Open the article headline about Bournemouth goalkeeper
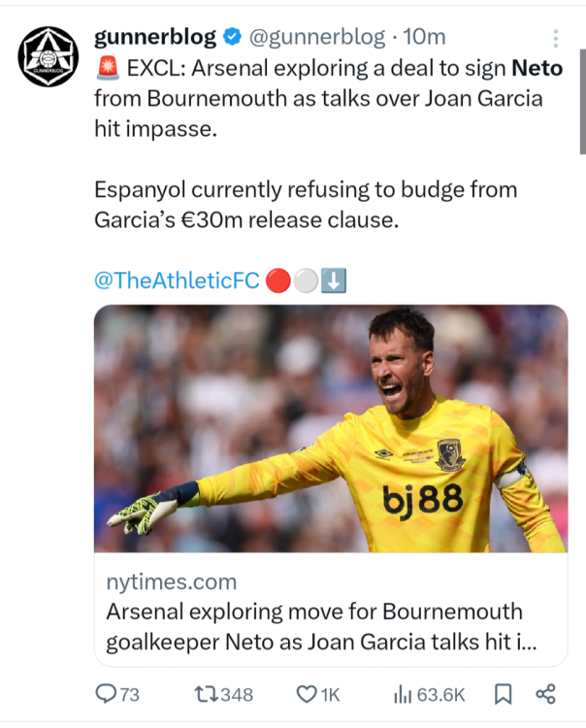 click(x=313, y=627)
